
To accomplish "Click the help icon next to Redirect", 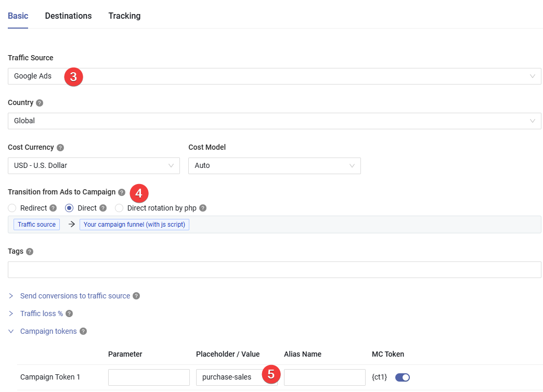I will (x=53, y=208).
